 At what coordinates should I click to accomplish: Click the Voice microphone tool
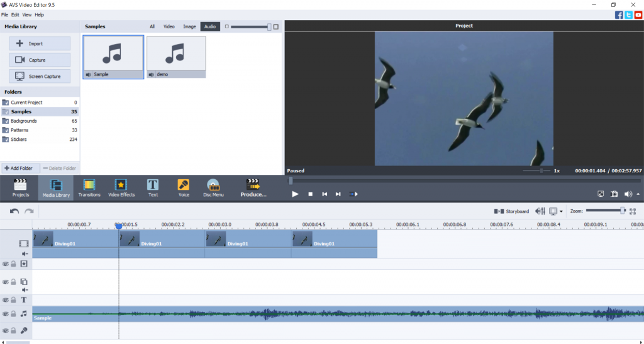coord(184,187)
